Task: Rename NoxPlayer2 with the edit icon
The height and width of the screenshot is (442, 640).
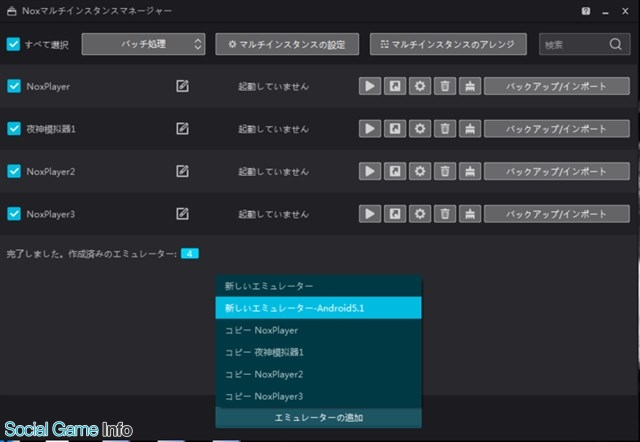Action: (x=182, y=171)
